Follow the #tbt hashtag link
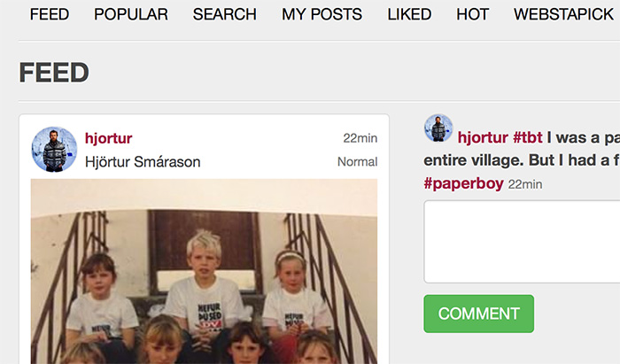Image resolution: width=620 pixels, height=364 pixels. pyautogui.click(x=528, y=137)
